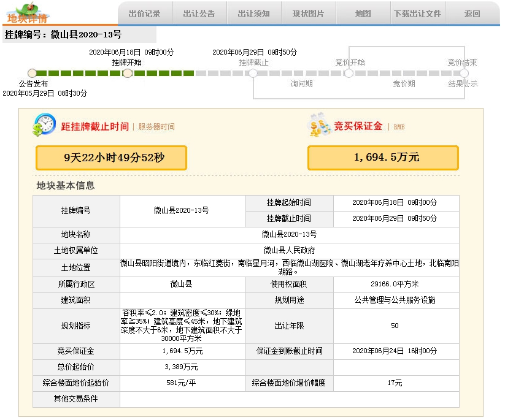The width and height of the screenshot is (505, 420).
Task: Select the 公告发布 timeline node
Action: 32,73
